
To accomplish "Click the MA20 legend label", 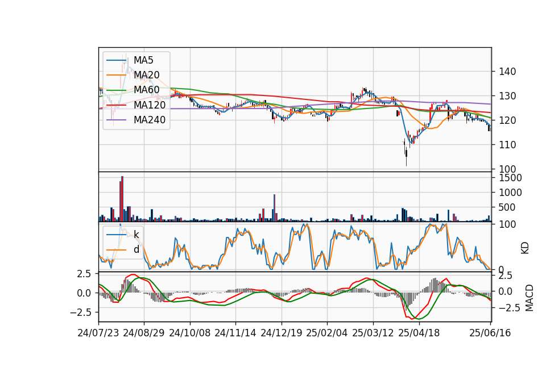I will pyautogui.click(x=147, y=75).
